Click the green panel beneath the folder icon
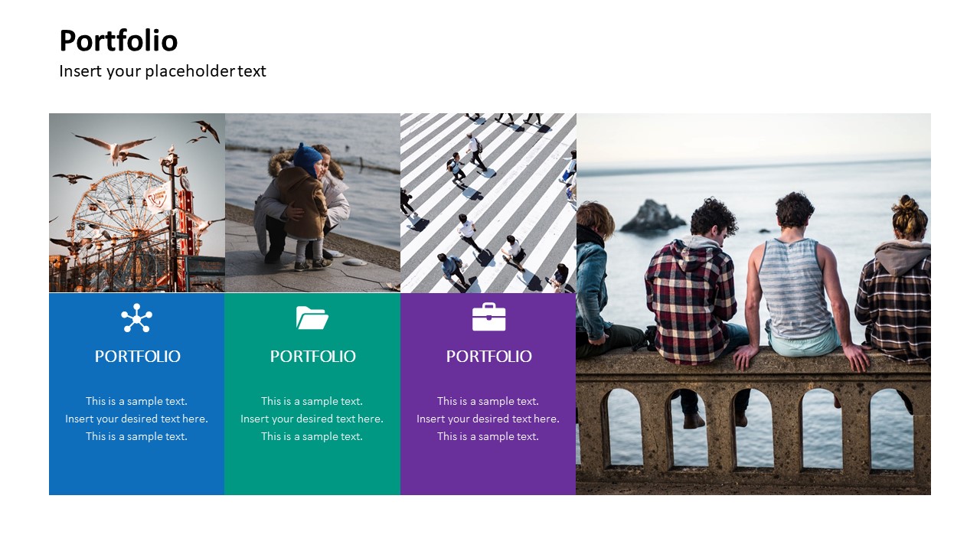980x551 pixels. (x=312, y=471)
